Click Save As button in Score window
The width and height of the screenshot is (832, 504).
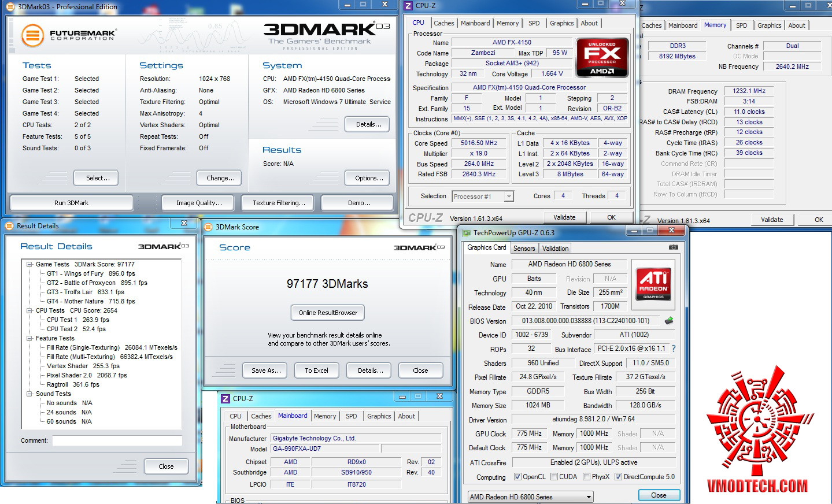[x=266, y=370]
